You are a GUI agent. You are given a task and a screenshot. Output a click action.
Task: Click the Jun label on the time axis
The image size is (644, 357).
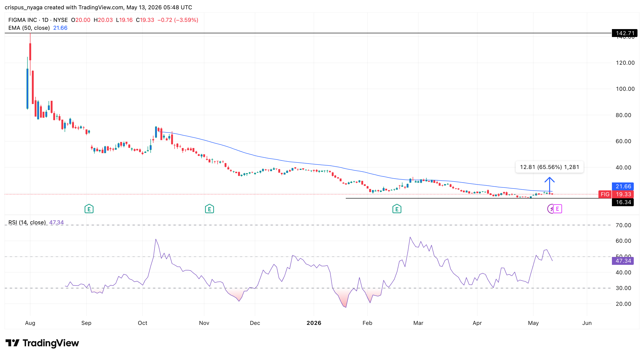pos(587,323)
